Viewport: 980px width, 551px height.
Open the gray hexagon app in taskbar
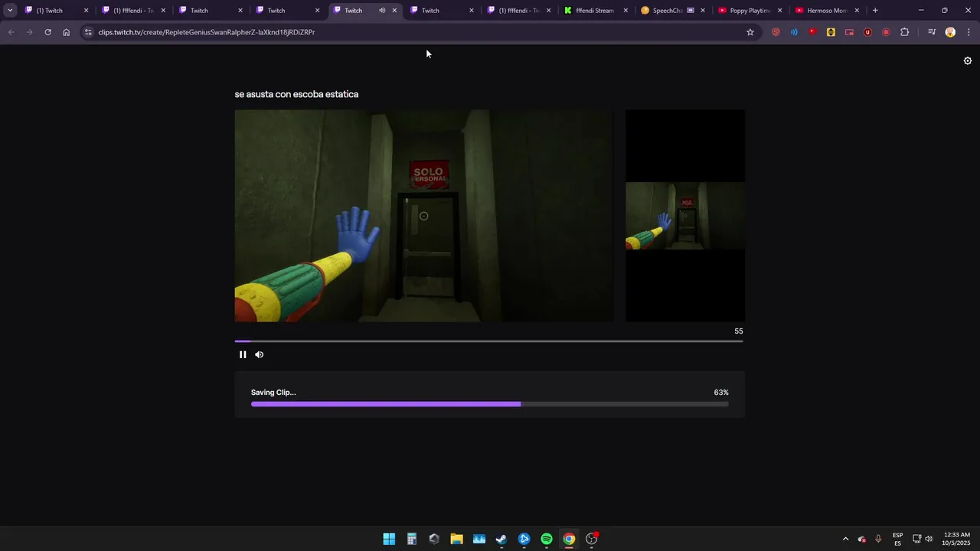click(434, 539)
